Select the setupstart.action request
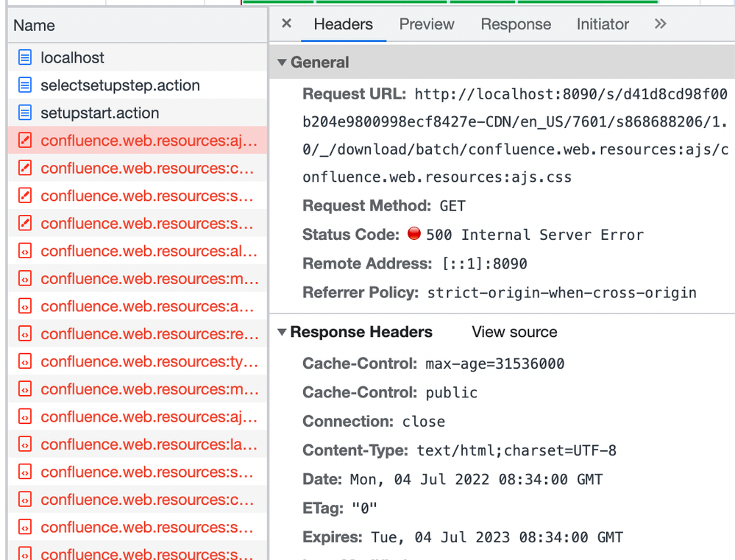This screenshot has height=560, width=735. pos(138,113)
